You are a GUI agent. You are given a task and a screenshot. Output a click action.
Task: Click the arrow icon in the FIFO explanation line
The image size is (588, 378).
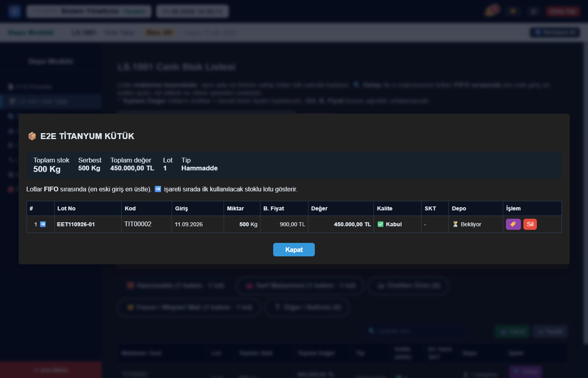(x=158, y=189)
